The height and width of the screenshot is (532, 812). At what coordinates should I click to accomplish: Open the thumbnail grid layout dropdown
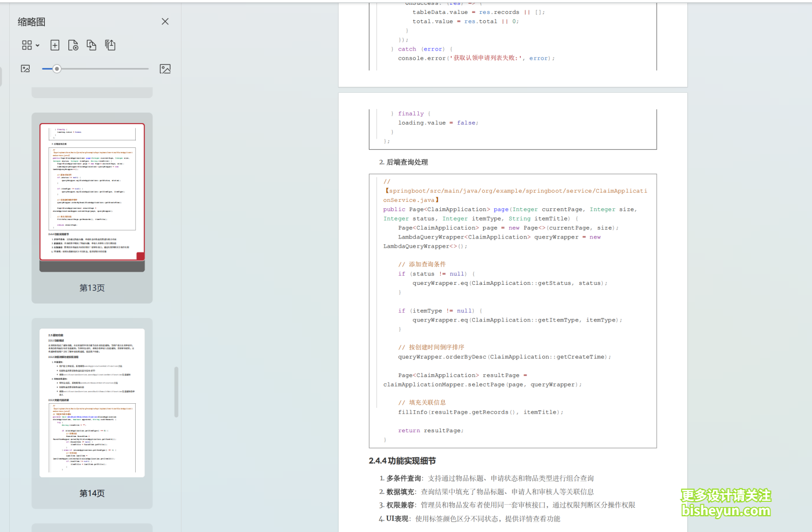(31, 45)
